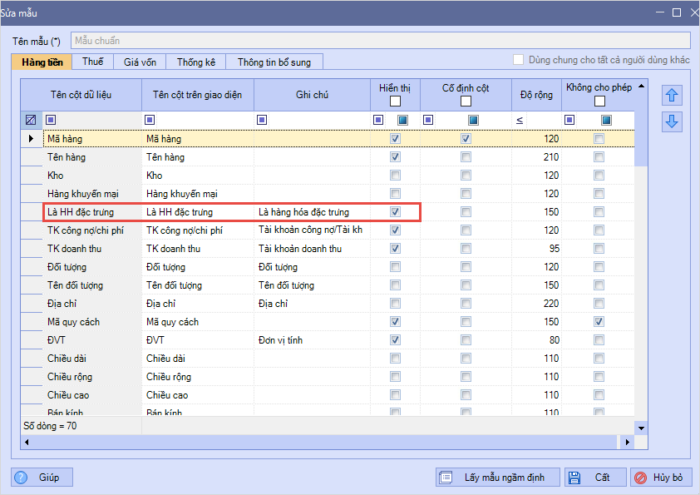Click Tài khoản doanh thu note cell

pyautogui.click(x=312, y=248)
